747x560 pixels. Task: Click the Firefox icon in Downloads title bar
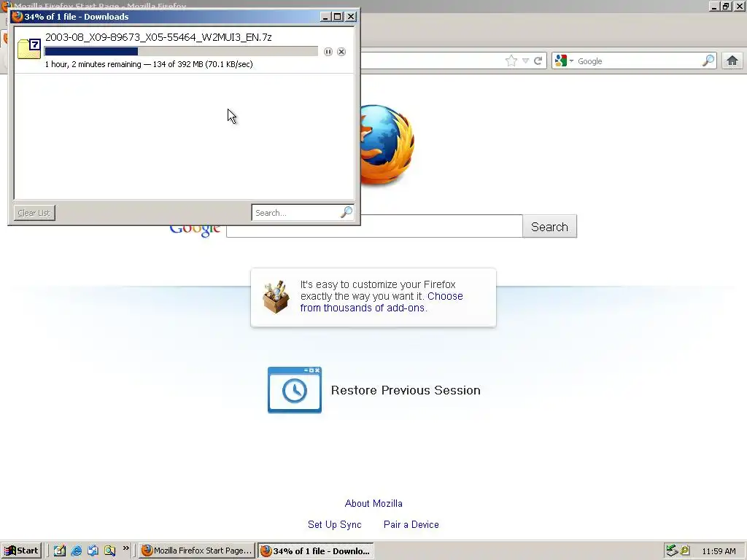(x=18, y=17)
